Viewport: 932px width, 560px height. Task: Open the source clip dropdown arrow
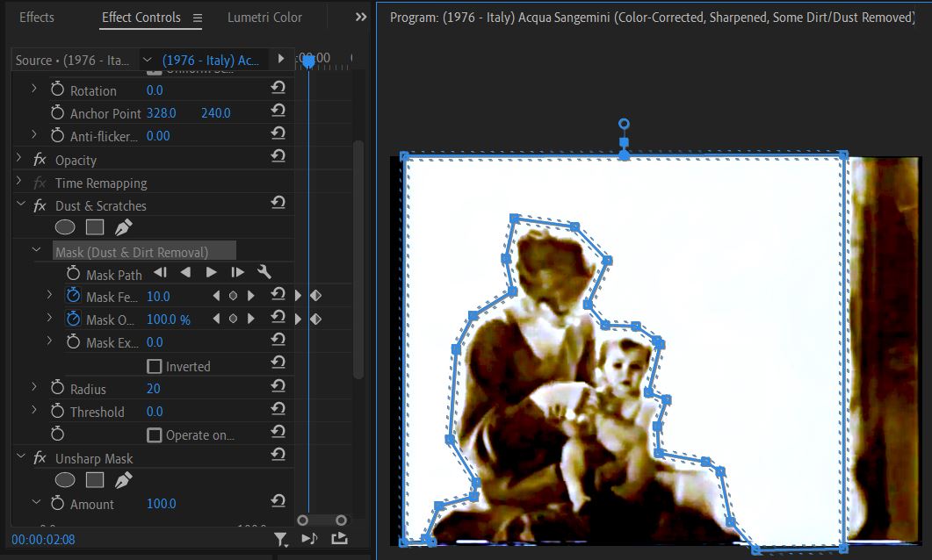coord(148,60)
